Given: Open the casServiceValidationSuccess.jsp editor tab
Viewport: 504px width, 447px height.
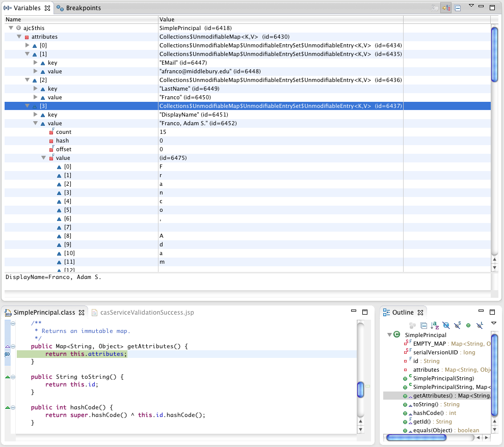Looking at the screenshot, I should 147,312.
